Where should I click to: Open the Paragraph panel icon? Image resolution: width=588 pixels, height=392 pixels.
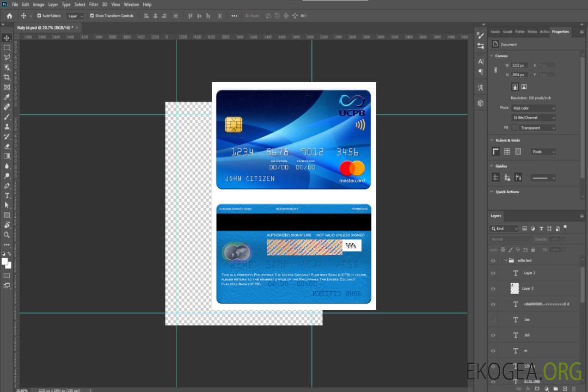click(481, 72)
